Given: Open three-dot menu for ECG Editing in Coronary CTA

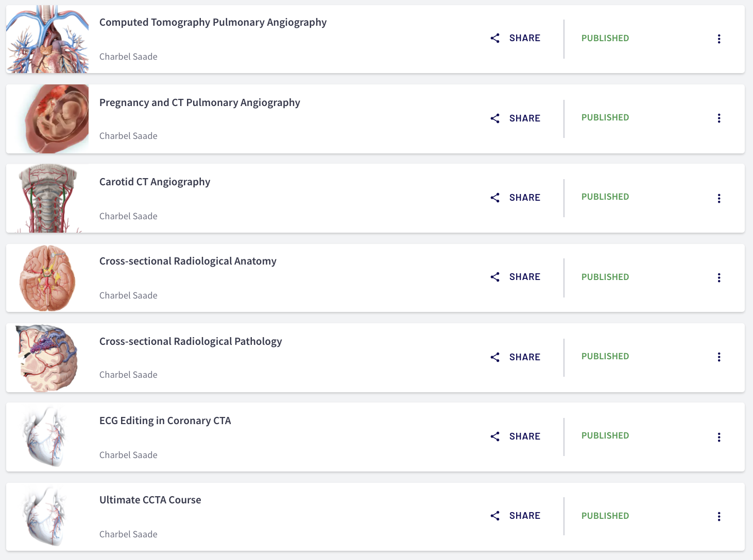Looking at the screenshot, I should pos(719,437).
